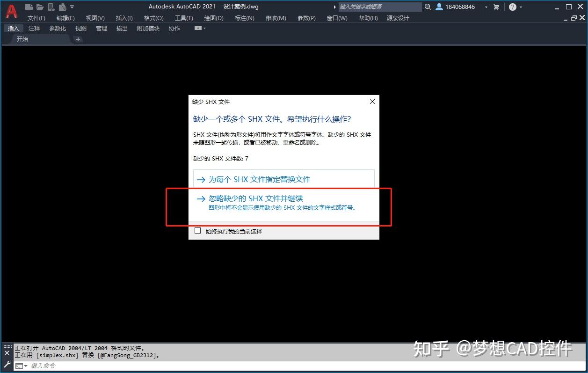Close the command line with X icon
Screen dimensions: 588x373
(x=7, y=354)
